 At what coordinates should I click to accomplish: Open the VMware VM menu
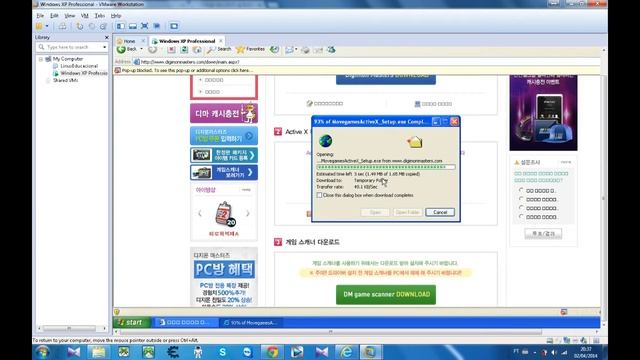click(x=84, y=16)
